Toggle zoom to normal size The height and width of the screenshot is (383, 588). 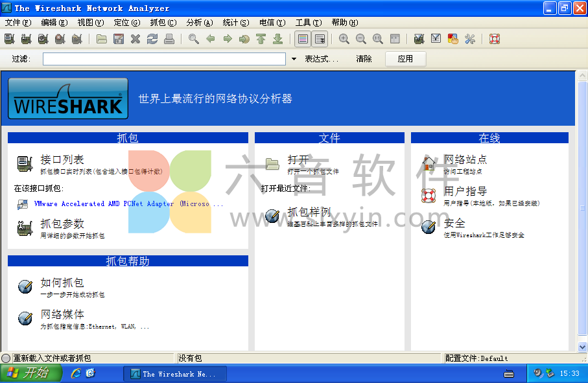(377, 39)
